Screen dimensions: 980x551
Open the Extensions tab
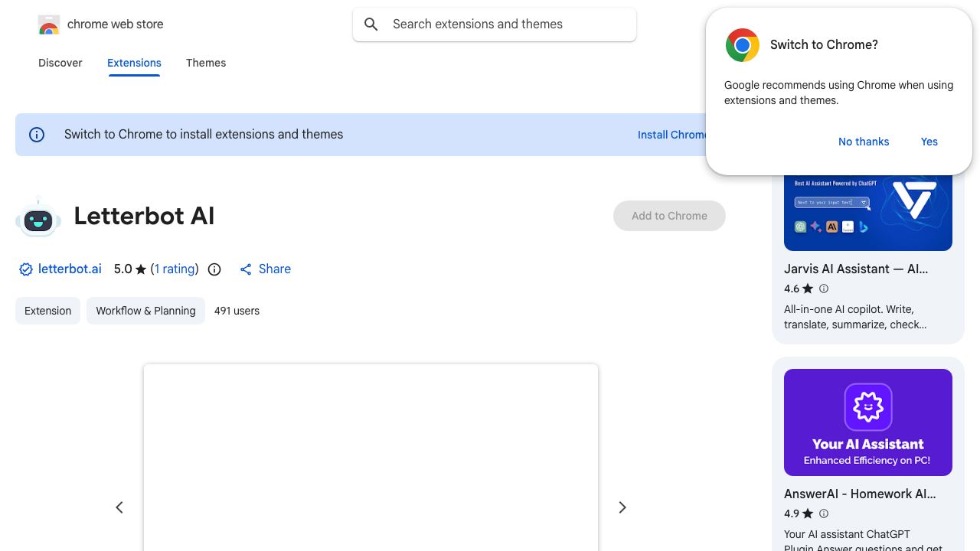click(x=134, y=63)
